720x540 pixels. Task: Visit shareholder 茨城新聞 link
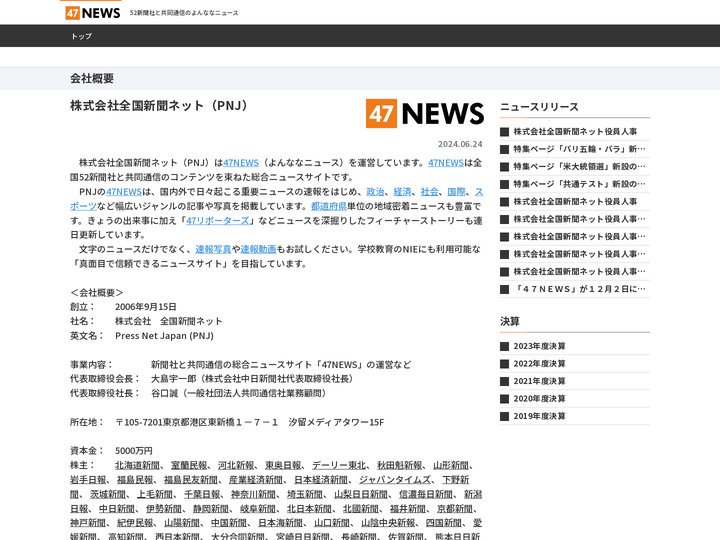pyautogui.click(x=108, y=494)
